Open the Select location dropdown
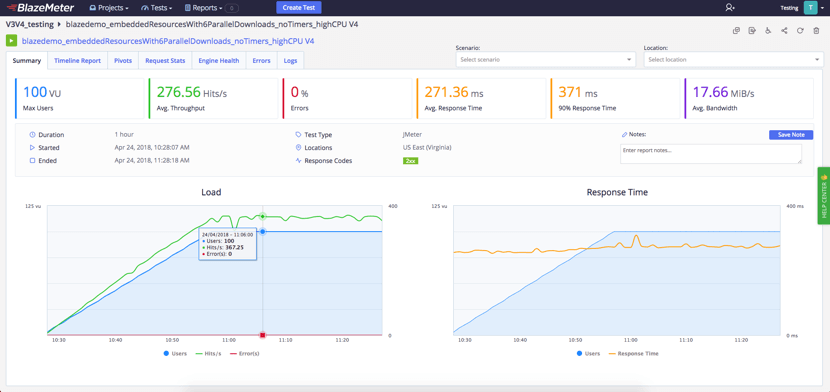 click(x=734, y=60)
